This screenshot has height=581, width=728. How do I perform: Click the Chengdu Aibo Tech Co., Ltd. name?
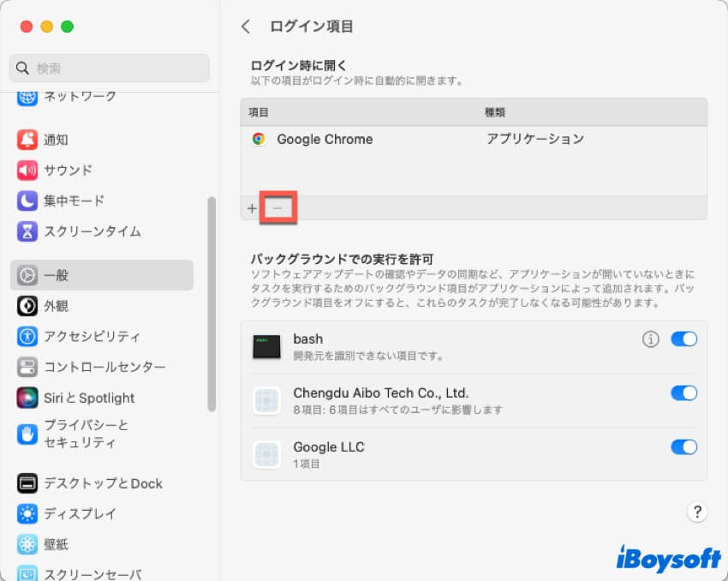[x=381, y=393]
